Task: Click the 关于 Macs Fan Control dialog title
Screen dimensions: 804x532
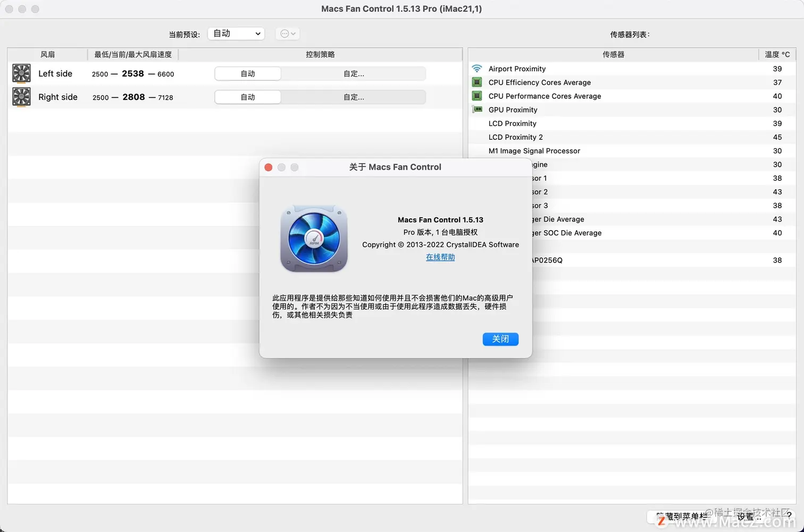Action: (x=395, y=167)
